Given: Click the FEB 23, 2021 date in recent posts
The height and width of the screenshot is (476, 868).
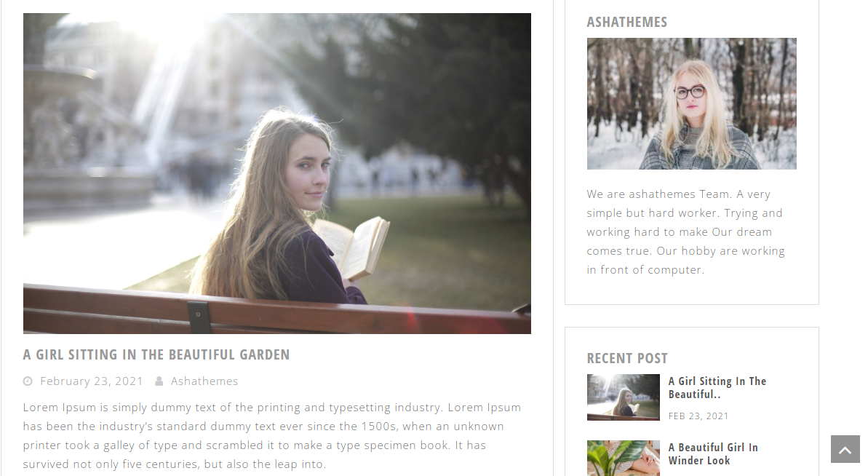Looking at the screenshot, I should [698, 416].
